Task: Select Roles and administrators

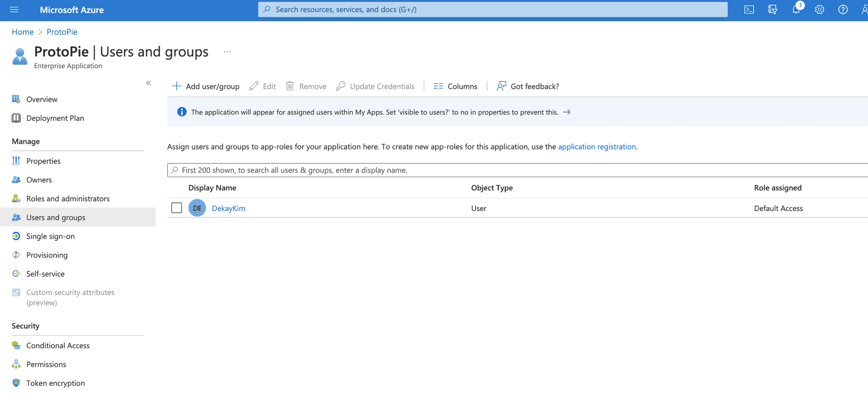Action: tap(68, 199)
